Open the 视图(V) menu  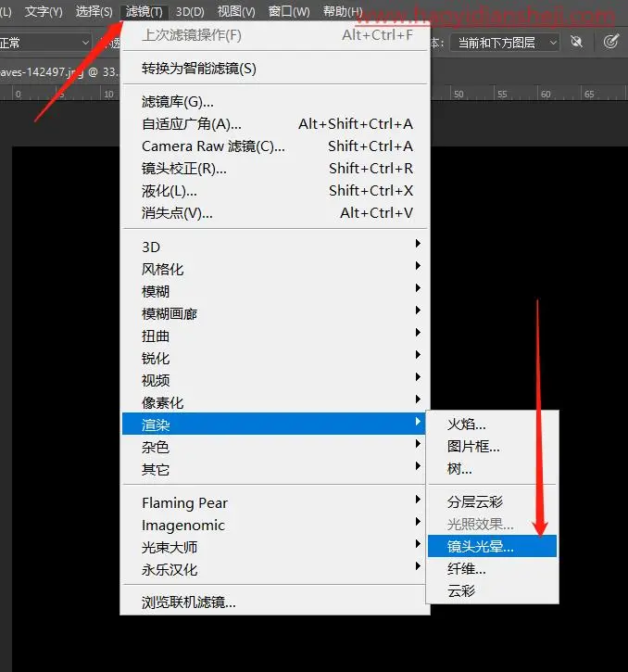tap(236, 11)
